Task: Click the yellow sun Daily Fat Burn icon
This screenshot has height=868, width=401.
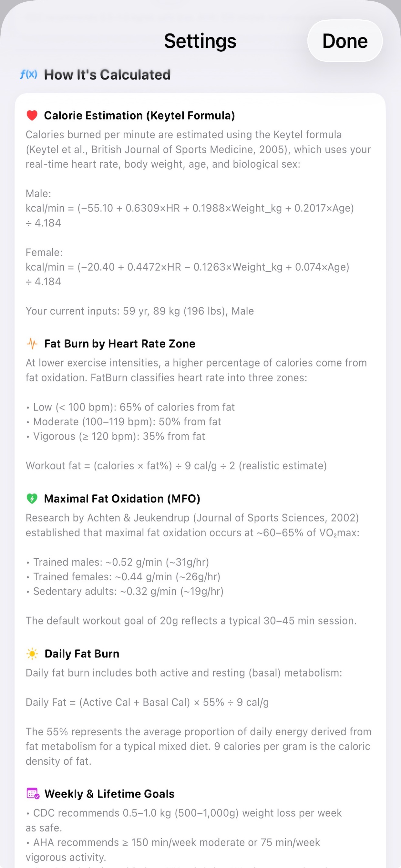Action: tap(32, 654)
